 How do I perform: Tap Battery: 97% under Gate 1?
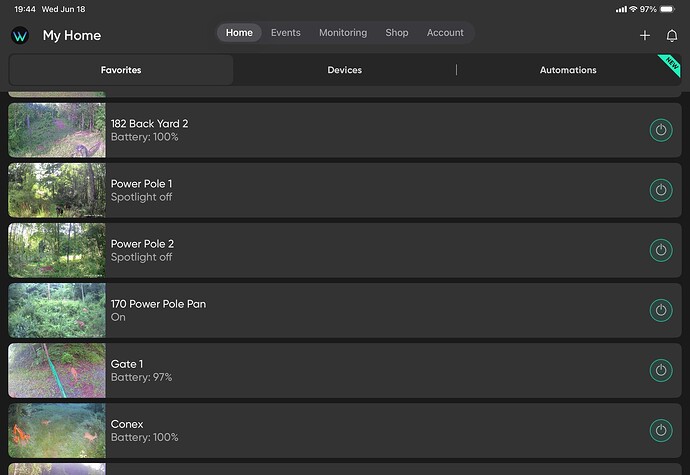[141, 377]
